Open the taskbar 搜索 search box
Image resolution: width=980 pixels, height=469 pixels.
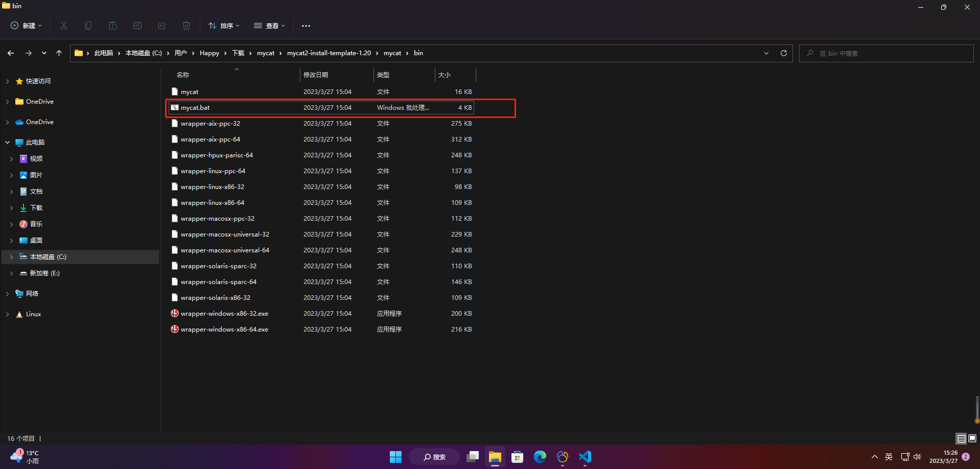click(435, 457)
